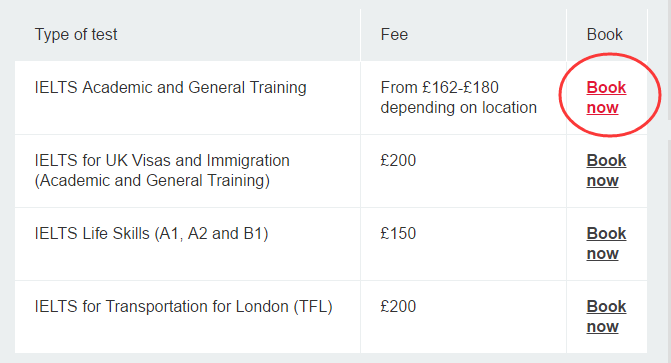Click the 'IELTS Life Skills' test name

92,234
